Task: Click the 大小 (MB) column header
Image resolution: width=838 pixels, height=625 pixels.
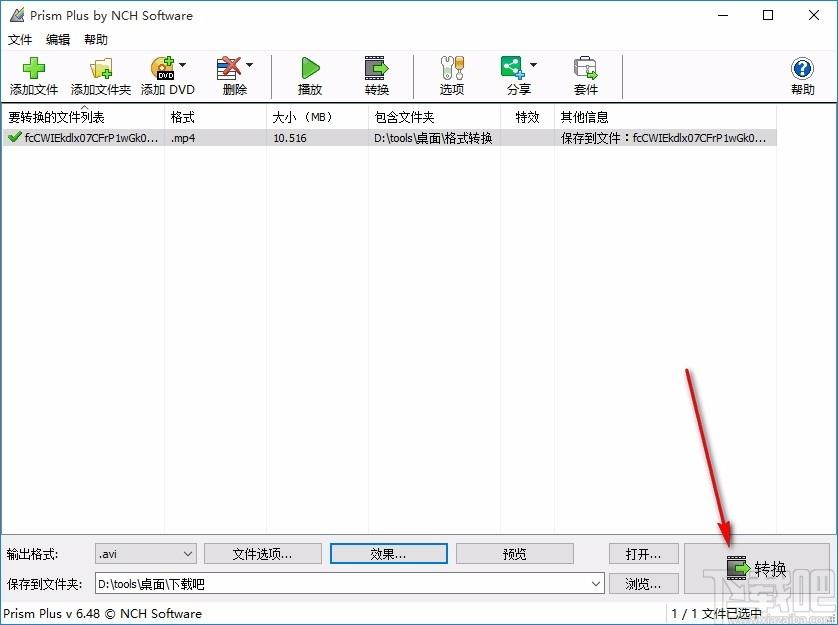Action: click(317, 117)
